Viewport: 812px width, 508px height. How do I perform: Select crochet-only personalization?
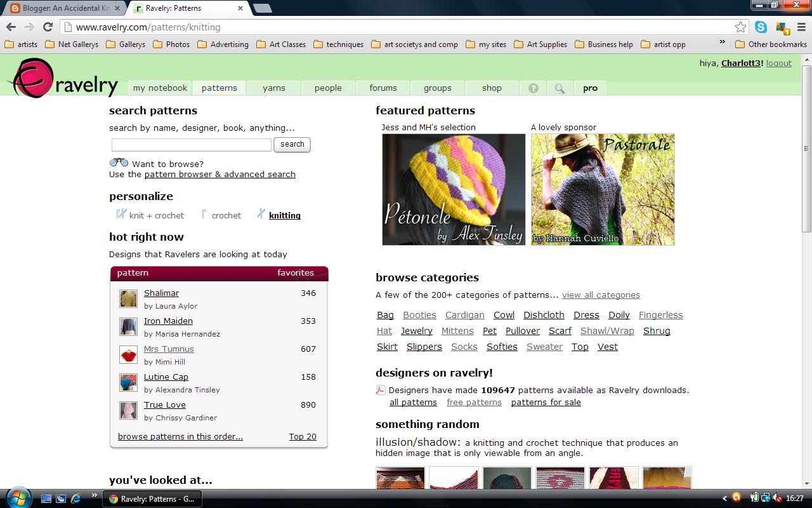coord(221,215)
